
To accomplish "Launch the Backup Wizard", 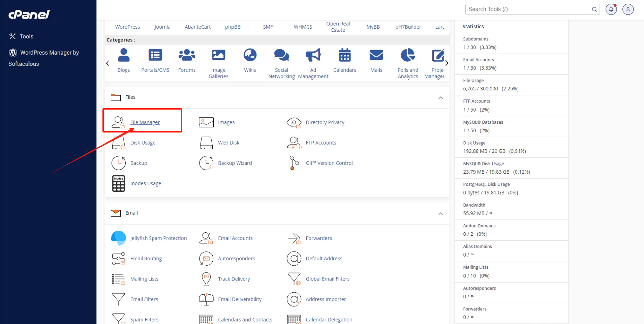I will coord(235,163).
